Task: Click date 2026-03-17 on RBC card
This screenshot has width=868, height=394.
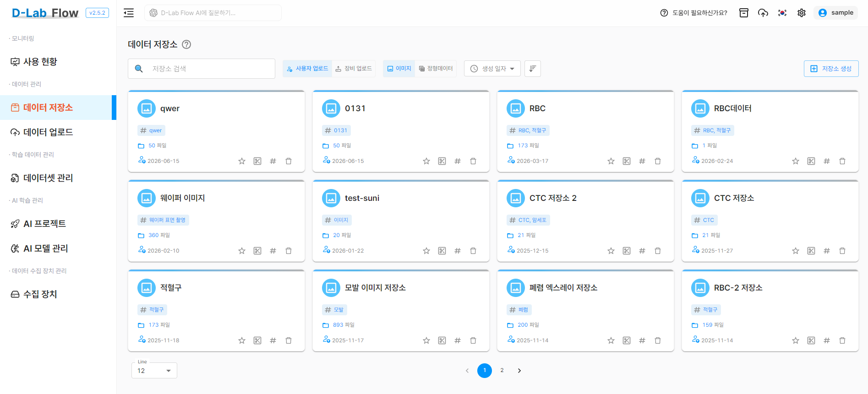Action: point(532,161)
